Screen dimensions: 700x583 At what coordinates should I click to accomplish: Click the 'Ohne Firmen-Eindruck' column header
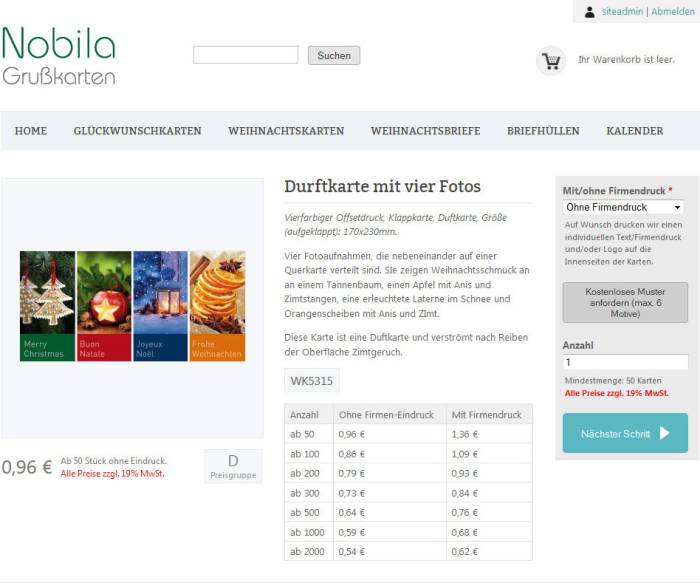[x=389, y=415]
